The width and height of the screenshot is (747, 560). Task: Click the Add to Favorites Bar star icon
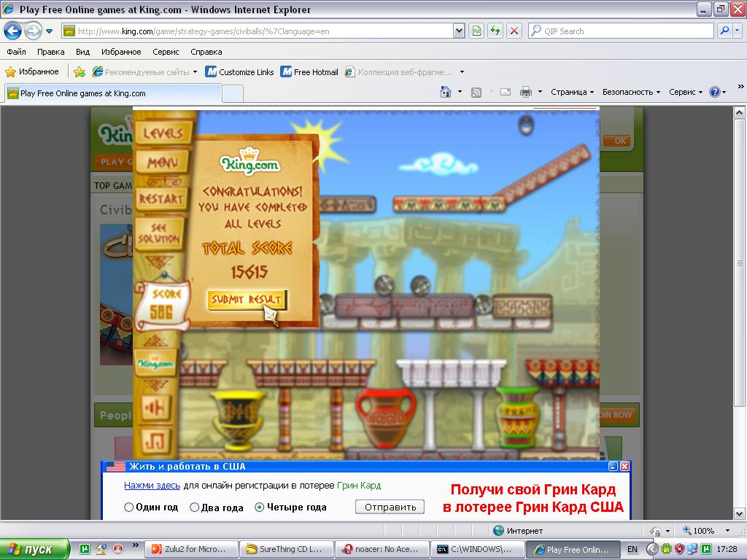click(x=79, y=72)
